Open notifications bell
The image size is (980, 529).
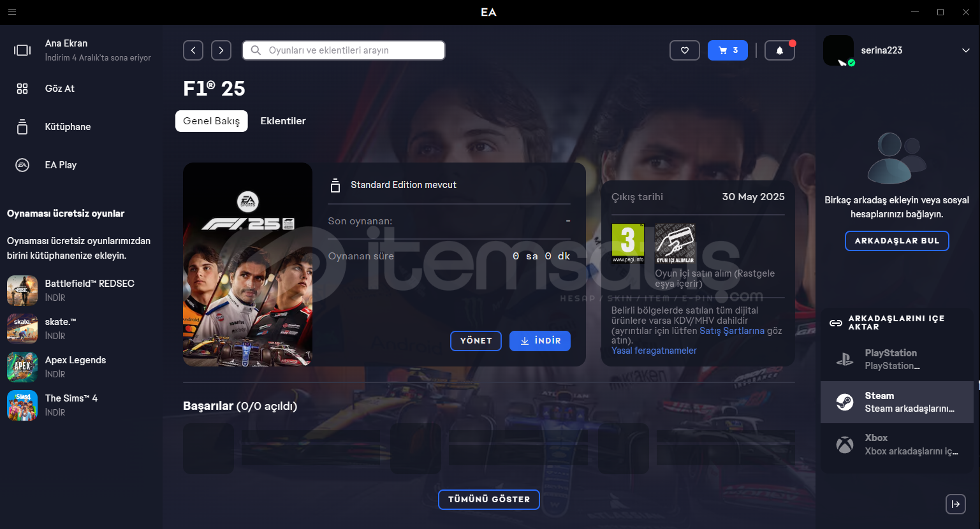point(779,50)
